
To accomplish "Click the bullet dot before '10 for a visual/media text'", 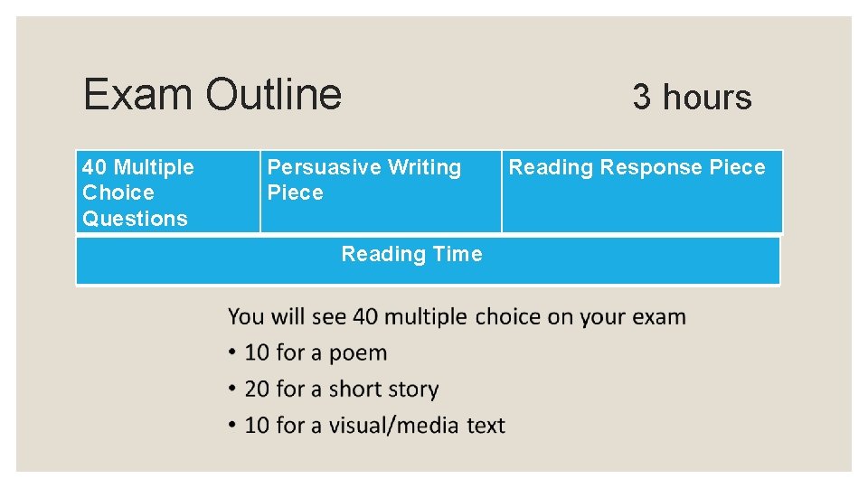I will coord(232,426).
